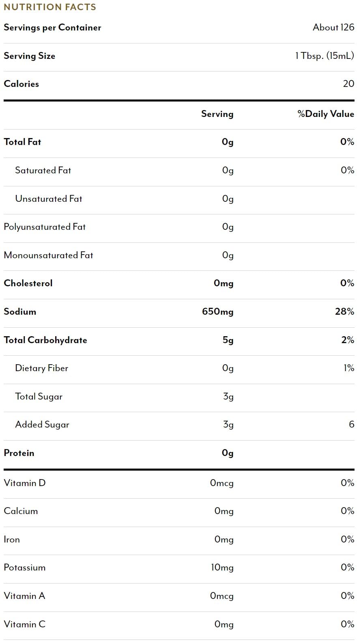Click the Nutrition Facts heading
The width and height of the screenshot is (361, 644).
(x=50, y=7)
